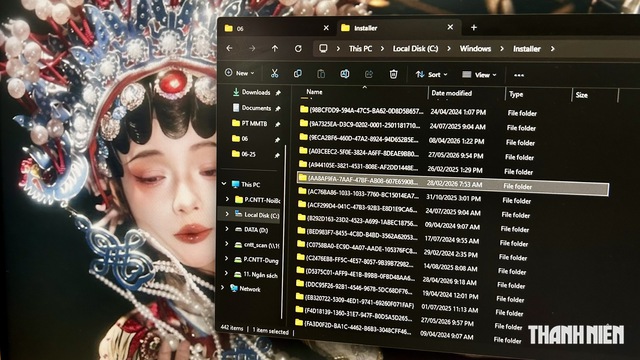Screen dimensions: 640x360
Task: Click Windows in the address bar
Action: pyautogui.click(x=476, y=49)
